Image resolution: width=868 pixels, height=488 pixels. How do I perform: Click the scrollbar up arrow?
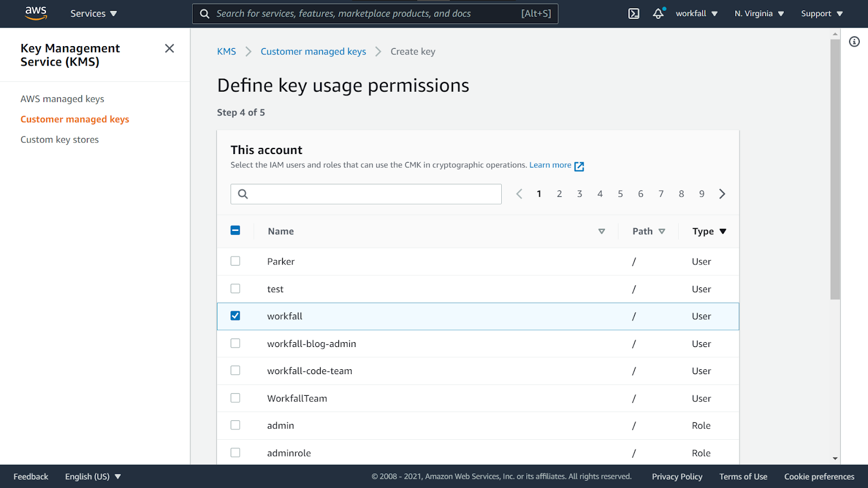pos(835,34)
